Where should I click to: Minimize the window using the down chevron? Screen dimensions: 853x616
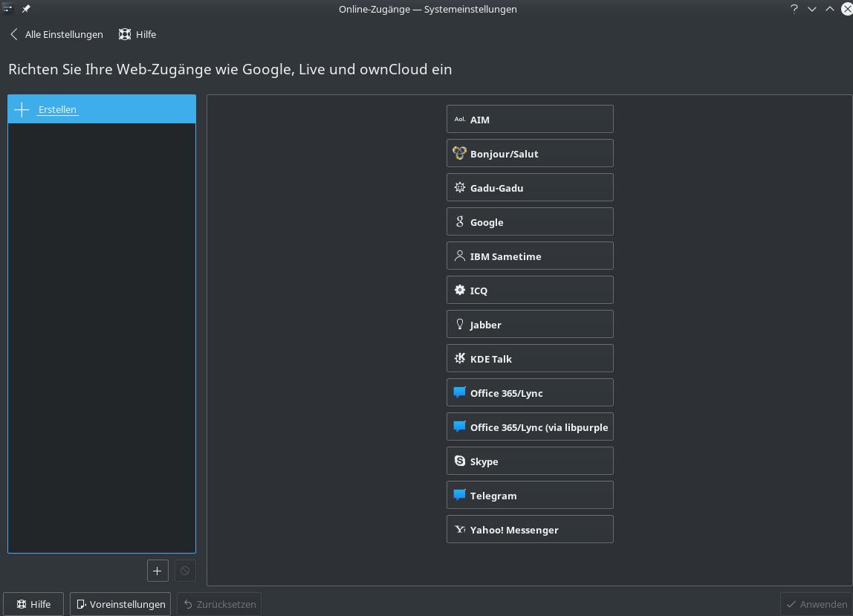tap(812, 9)
